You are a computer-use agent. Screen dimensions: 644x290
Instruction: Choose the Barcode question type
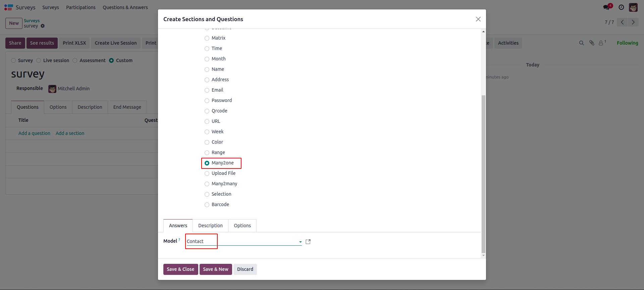point(207,205)
